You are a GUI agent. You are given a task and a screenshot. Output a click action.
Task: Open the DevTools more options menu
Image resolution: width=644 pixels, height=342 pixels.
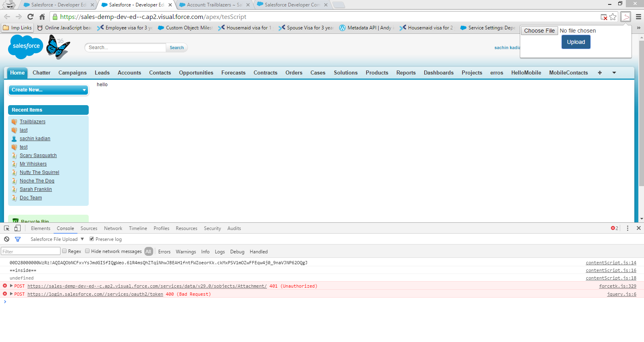tap(627, 228)
